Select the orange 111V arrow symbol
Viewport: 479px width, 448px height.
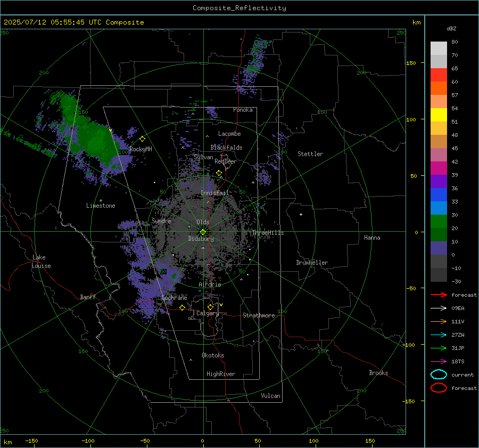point(439,321)
